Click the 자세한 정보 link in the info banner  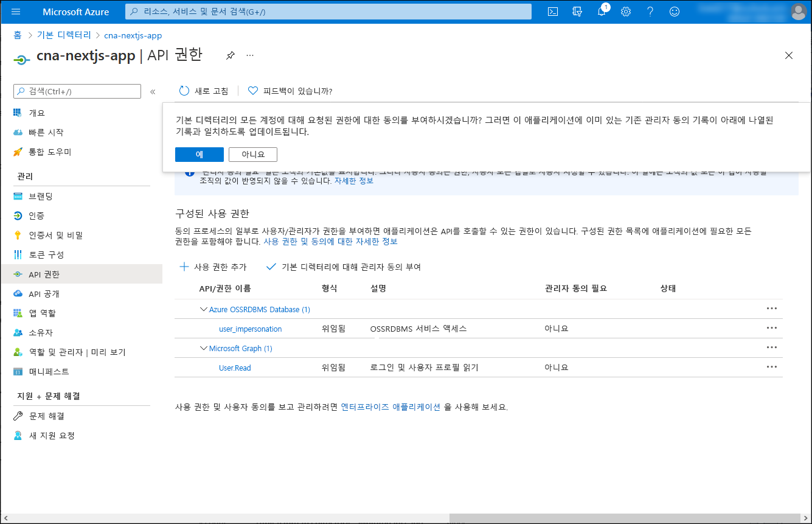tap(354, 181)
